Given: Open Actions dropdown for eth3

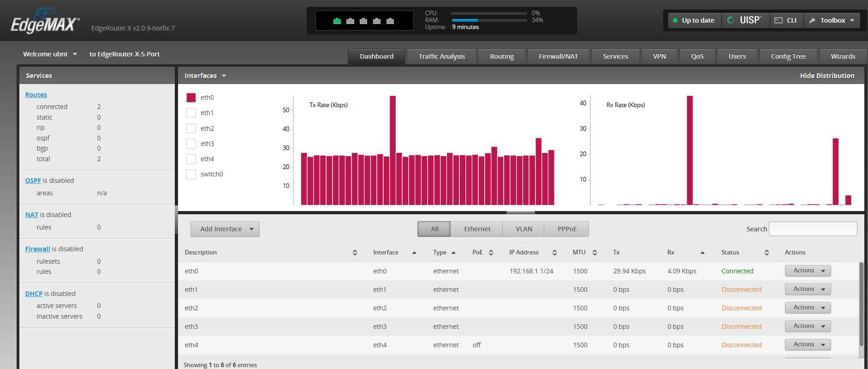Looking at the screenshot, I should coord(808,327).
